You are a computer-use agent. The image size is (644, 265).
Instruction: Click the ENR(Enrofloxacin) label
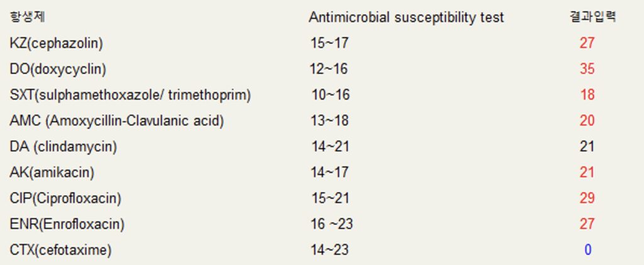tap(67, 224)
